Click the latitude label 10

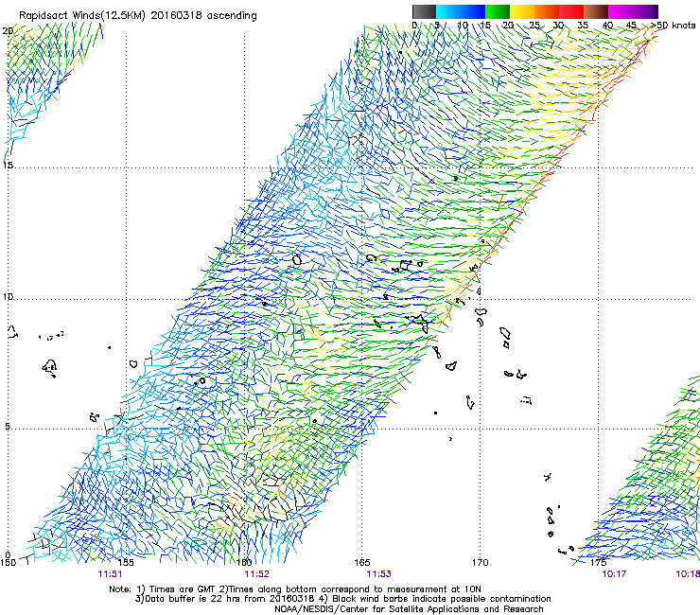pyautogui.click(x=8, y=296)
